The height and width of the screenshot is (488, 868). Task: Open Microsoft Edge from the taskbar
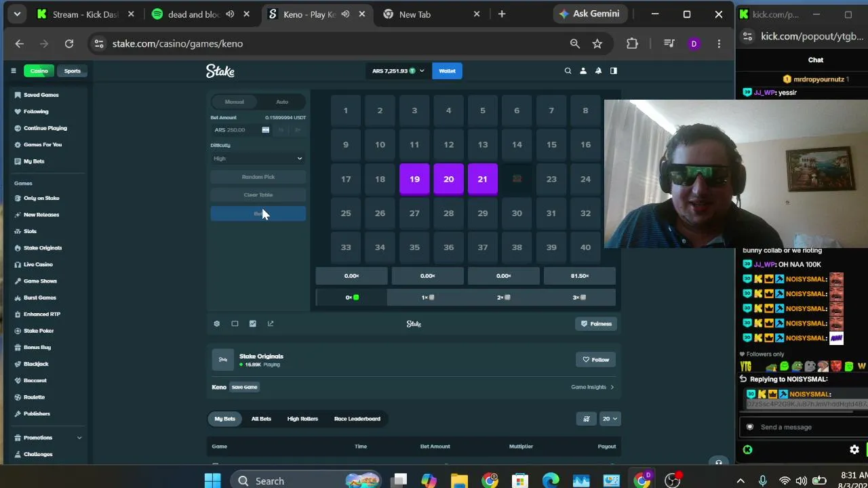551,481
